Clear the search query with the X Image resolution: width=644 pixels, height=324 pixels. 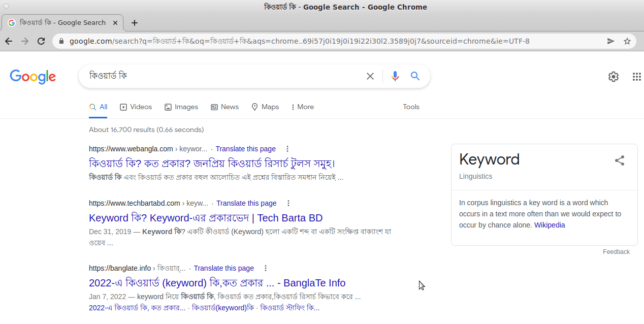[370, 76]
